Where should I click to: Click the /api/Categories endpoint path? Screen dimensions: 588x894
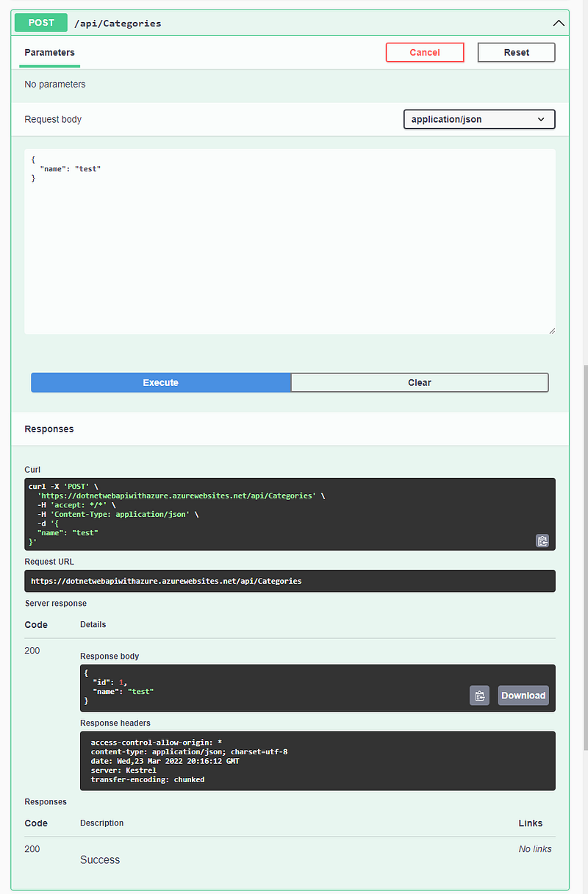(118, 24)
